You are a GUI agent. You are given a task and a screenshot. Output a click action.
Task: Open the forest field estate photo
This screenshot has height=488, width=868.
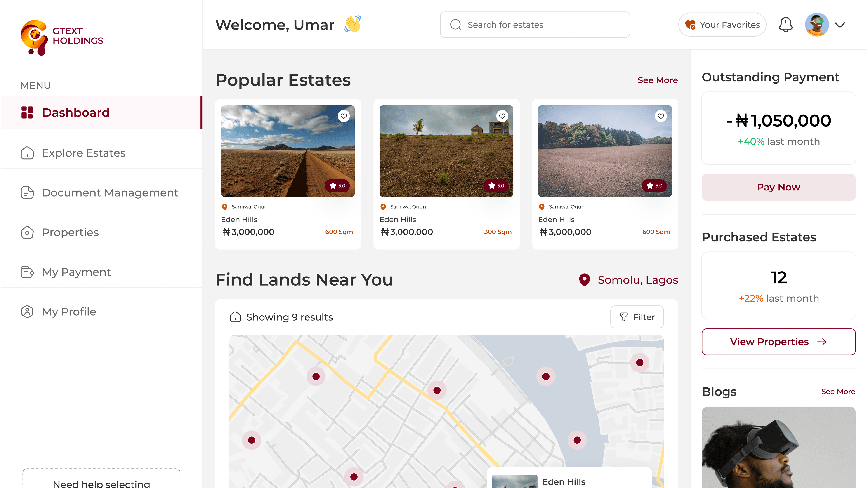[x=605, y=151]
